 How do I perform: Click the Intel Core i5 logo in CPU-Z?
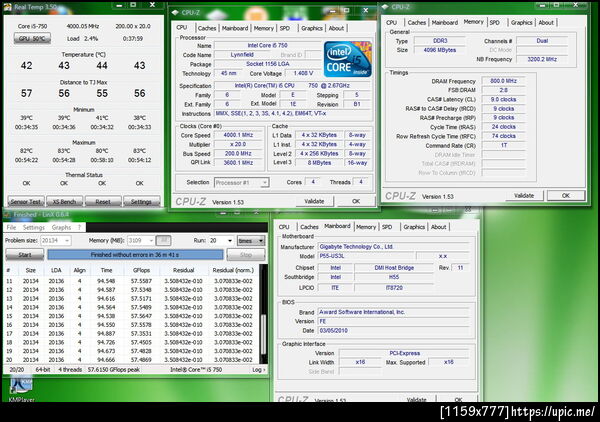[347, 59]
